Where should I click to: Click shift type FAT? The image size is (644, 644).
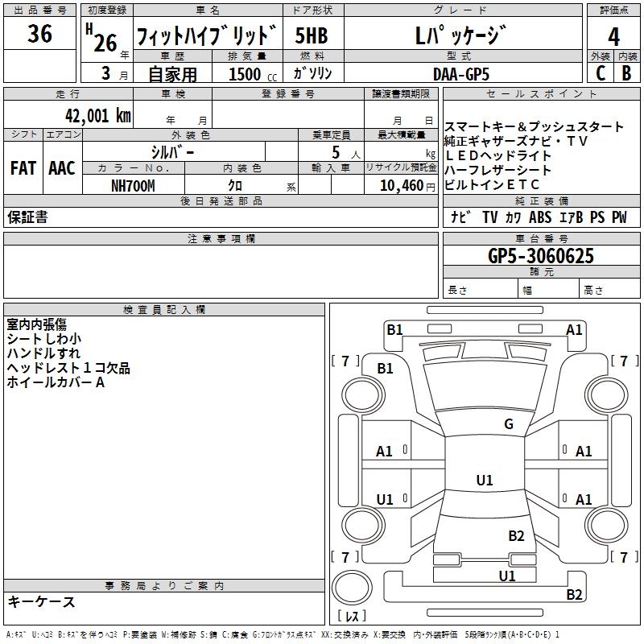[x=23, y=168]
